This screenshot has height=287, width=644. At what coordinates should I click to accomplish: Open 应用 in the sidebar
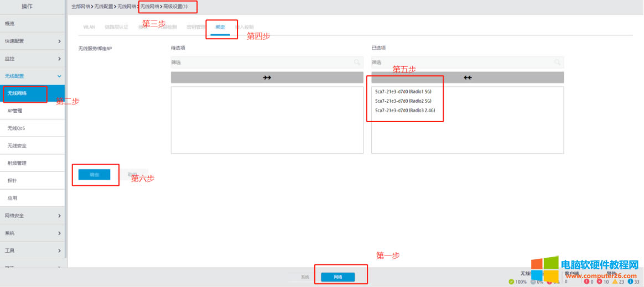click(32, 198)
